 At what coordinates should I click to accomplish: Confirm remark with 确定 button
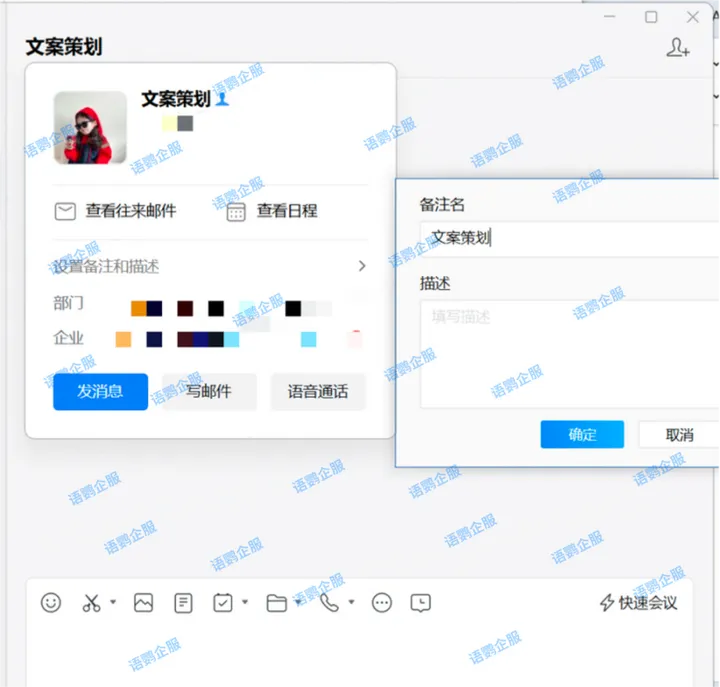[x=582, y=435]
